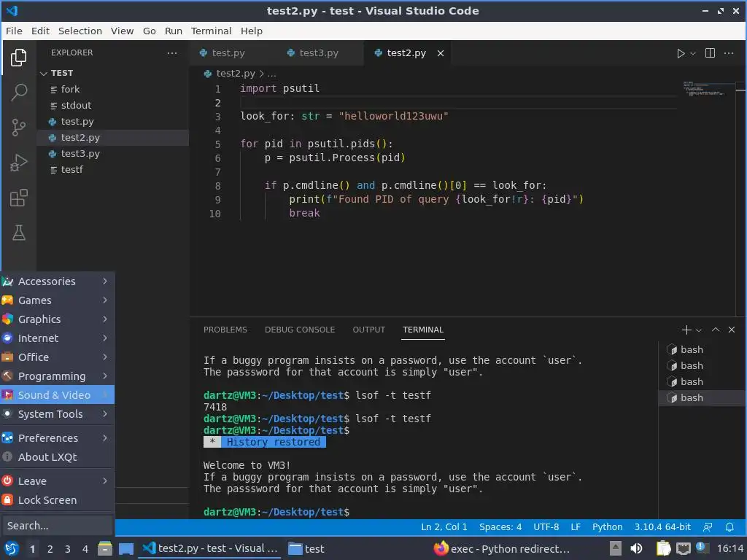Open test3.py from the Explorer tree
The height and width of the screenshot is (560, 747).
tap(113, 153)
